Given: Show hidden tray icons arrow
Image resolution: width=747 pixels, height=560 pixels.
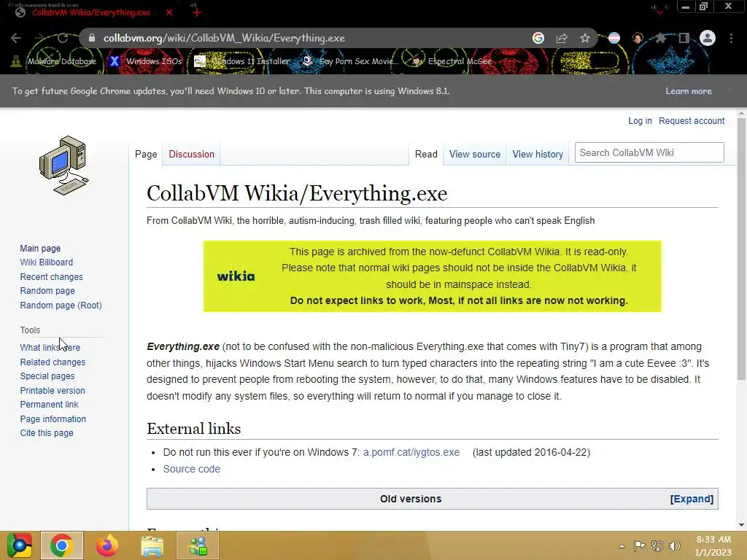Looking at the screenshot, I should point(622,546).
